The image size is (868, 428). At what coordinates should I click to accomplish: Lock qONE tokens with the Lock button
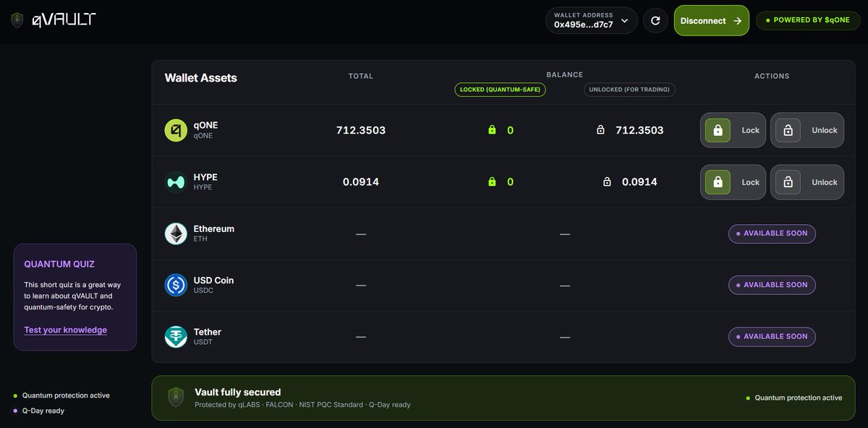733,130
